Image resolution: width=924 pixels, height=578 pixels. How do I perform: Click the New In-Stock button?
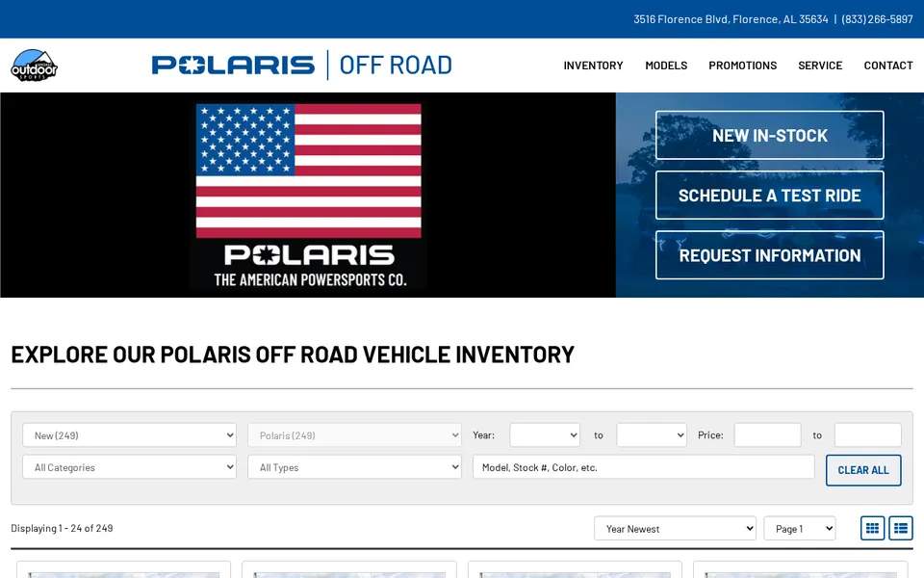(770, 135)
